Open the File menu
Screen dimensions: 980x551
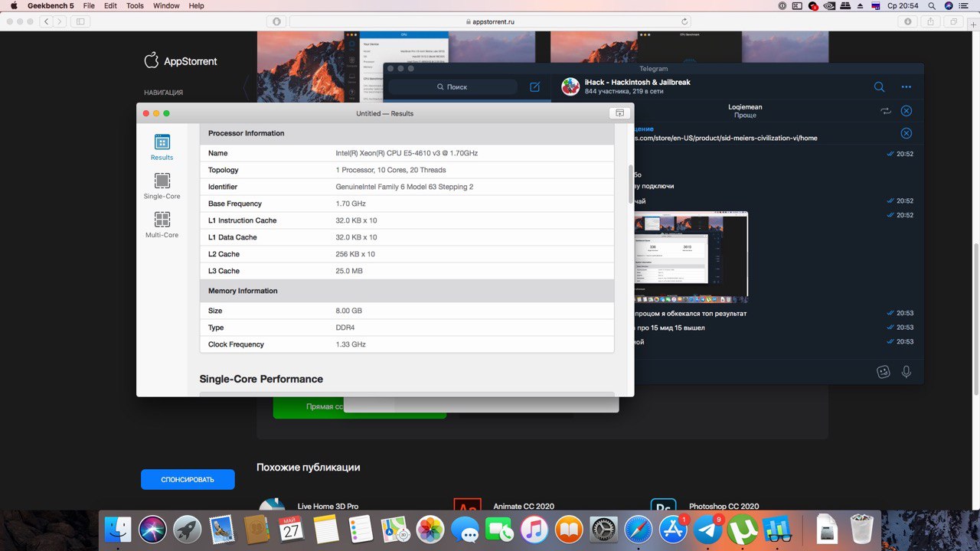(x=89, y=5)
